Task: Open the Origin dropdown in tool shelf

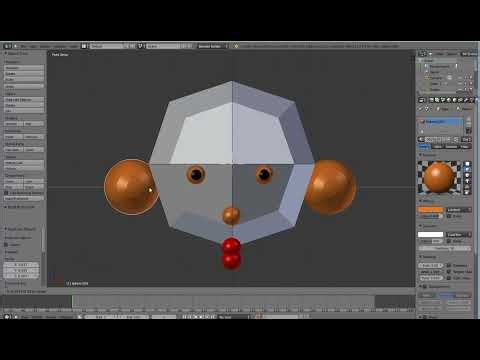Action: 24,86
